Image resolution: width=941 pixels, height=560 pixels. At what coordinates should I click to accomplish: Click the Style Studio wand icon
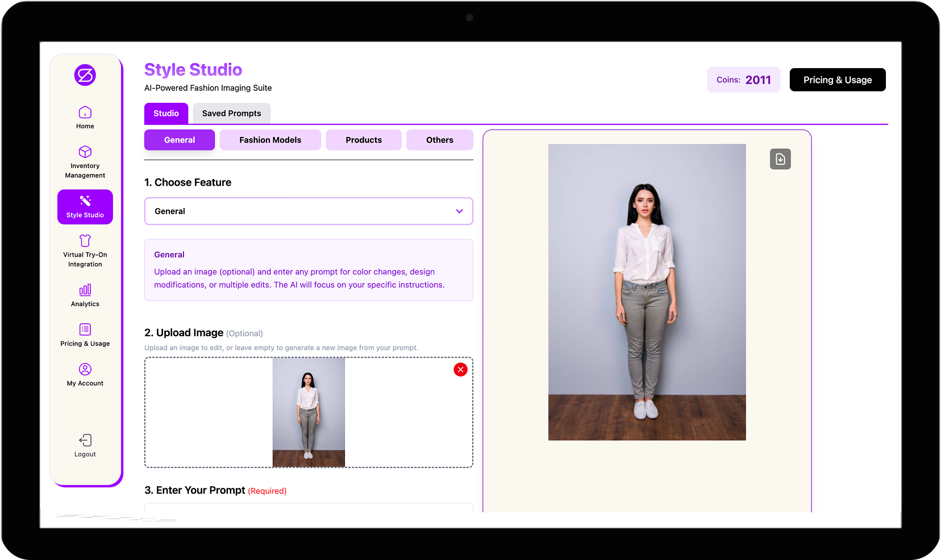tap(85, 200)
